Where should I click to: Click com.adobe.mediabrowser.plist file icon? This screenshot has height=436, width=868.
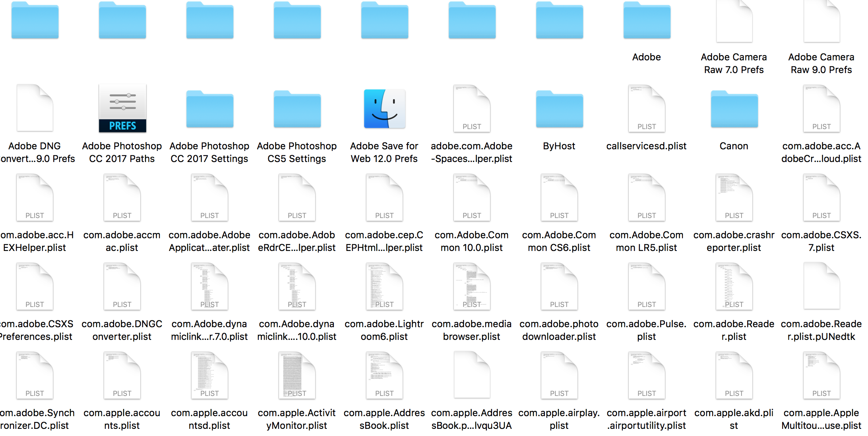click(472, 287)
